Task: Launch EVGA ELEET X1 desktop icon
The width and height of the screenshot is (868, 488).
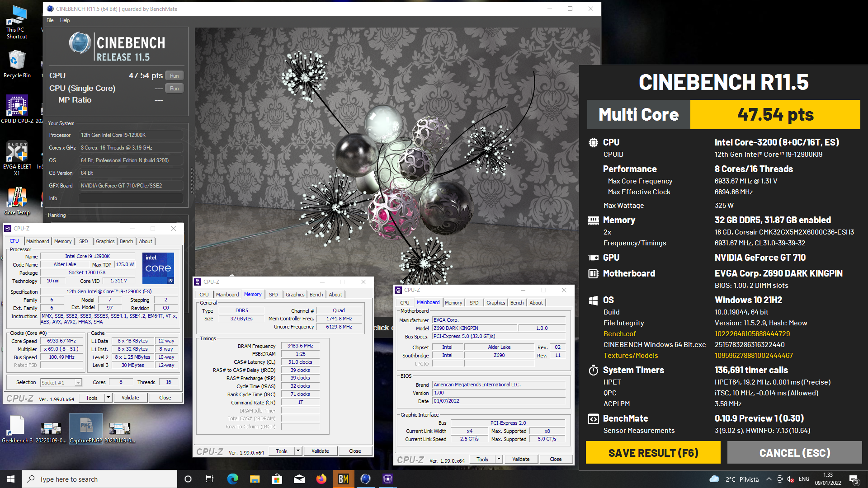Action: tap(17, 157)
